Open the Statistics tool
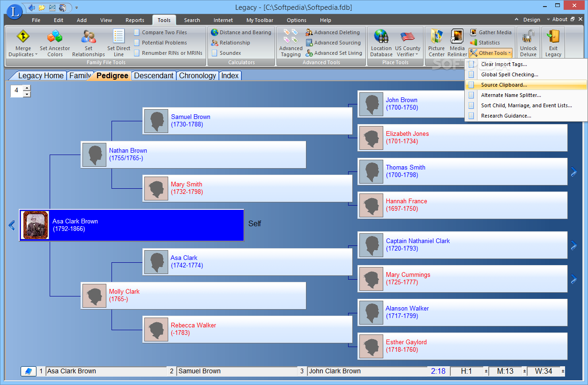Image resolution: width=588 pixels, height=385 pixels. (x=485, y=43)
